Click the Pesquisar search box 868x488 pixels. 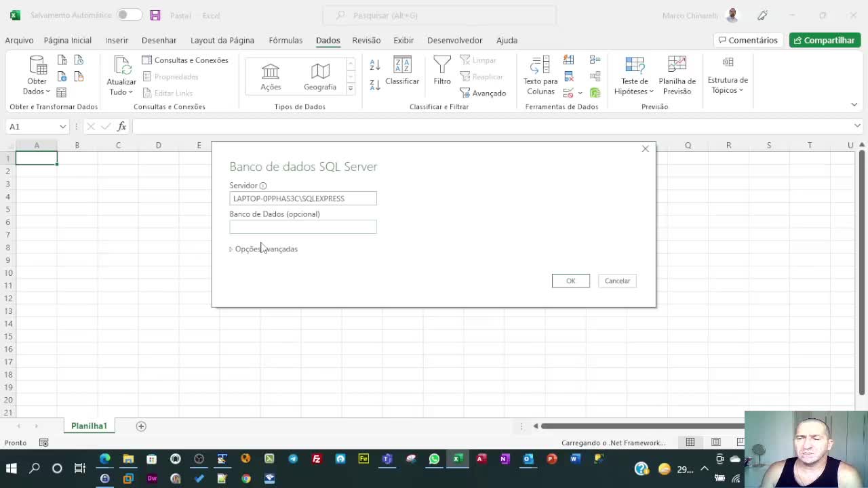click(439, 15)
